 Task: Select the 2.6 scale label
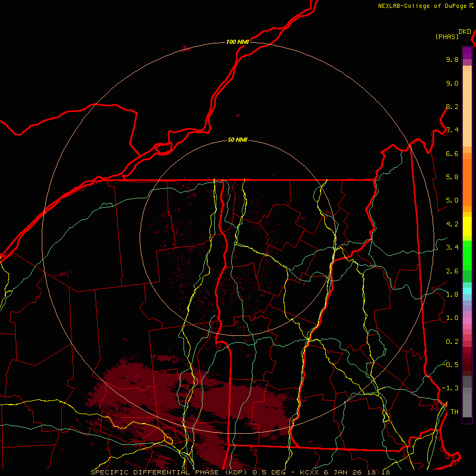(x=452, y=271)
